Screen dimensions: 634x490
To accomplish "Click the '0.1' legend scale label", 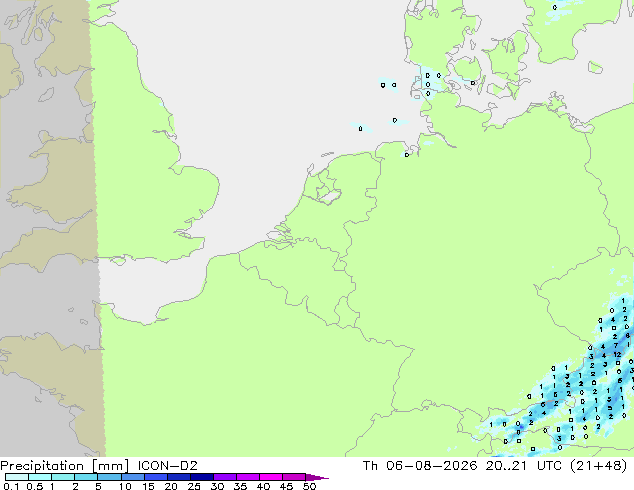I will coord(11,486).
